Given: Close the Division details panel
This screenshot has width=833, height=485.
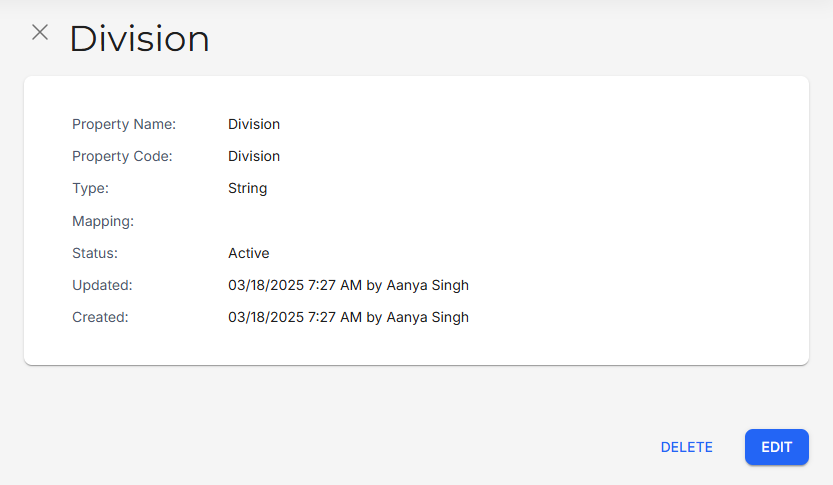Looking at the screenshot, I should tap(40, 32).
